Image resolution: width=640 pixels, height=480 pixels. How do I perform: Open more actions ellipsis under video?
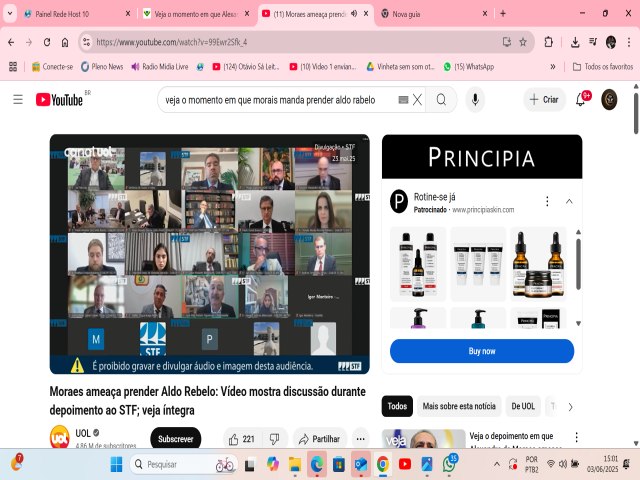point(360,439)
